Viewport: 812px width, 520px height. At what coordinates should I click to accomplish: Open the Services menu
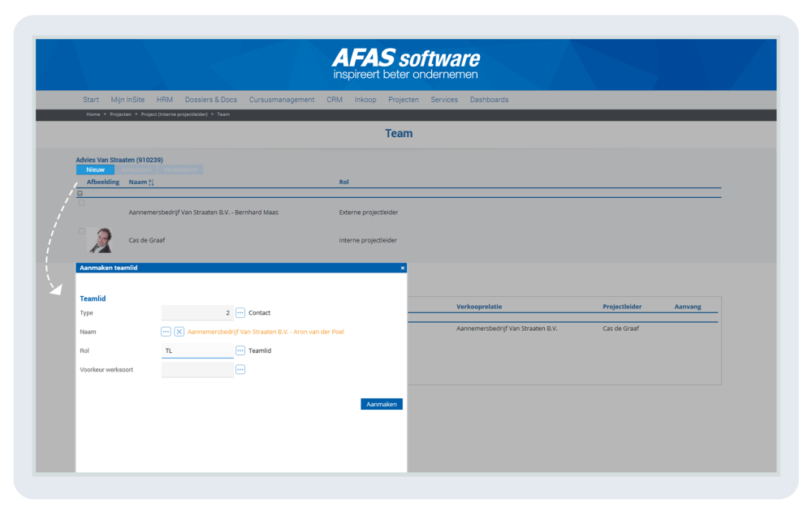(x=444, y=100)
